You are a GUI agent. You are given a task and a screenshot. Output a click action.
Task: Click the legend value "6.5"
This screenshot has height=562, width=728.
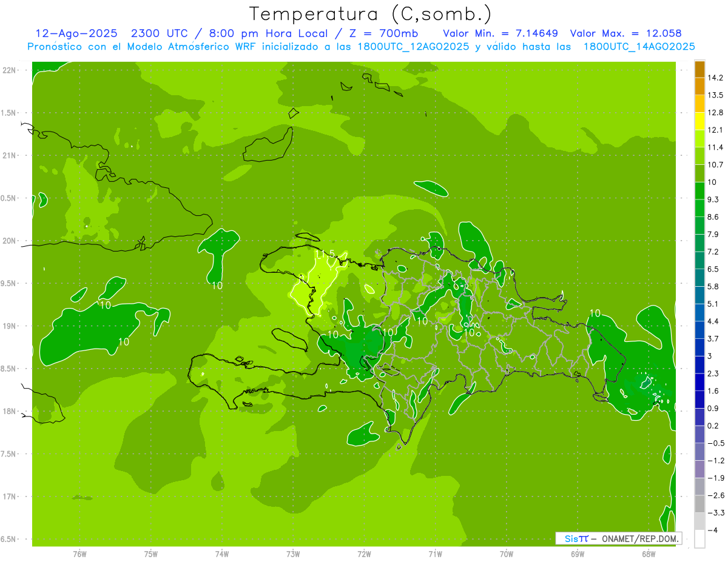coord(713,269)
